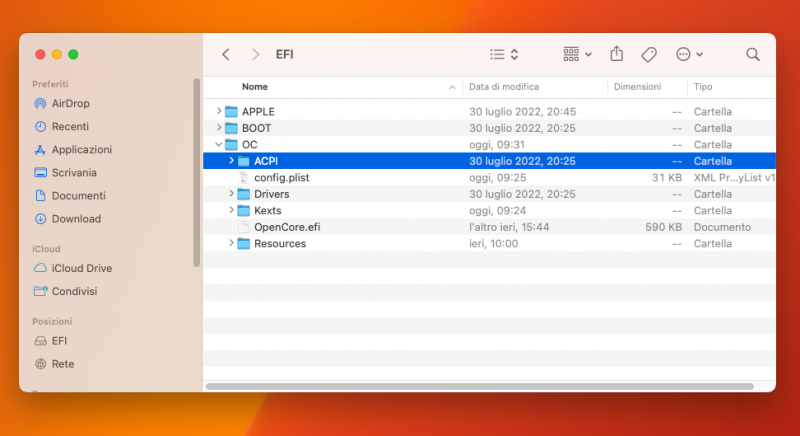This screenshot has height=436, width=800.
Task: Open the list view switcher
Action: pos(504,54)
